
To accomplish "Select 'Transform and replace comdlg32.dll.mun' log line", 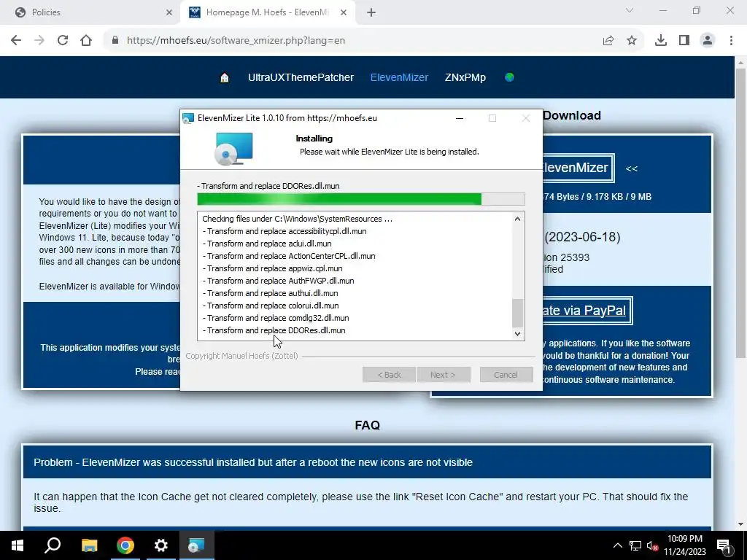I will tap(276, 318).
